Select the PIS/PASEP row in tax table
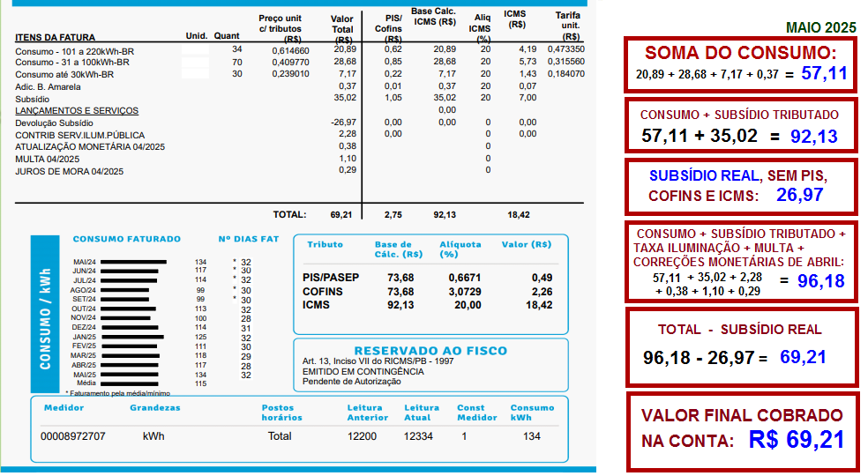868x476 pixels. (x=331, y=278)
